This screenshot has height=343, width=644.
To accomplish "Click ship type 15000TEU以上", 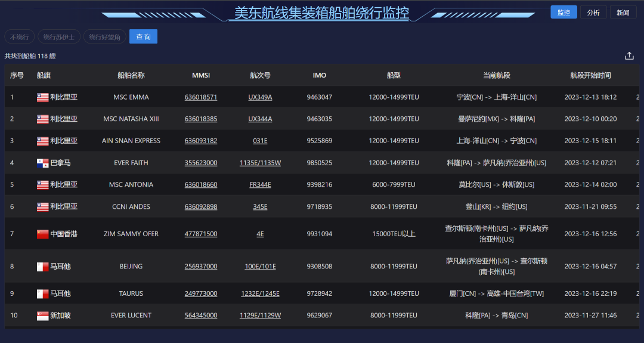I will click(394, 234).
